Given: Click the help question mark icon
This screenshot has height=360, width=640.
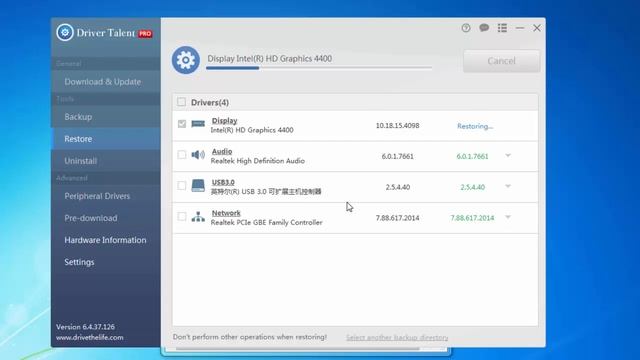Looking at the screenshot, I should point(466,28).
